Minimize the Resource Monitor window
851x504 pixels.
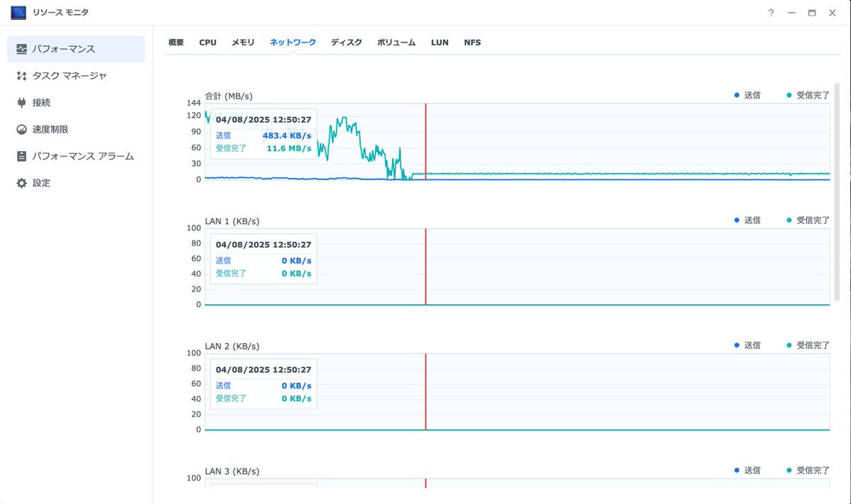click(x=791, y=13)
